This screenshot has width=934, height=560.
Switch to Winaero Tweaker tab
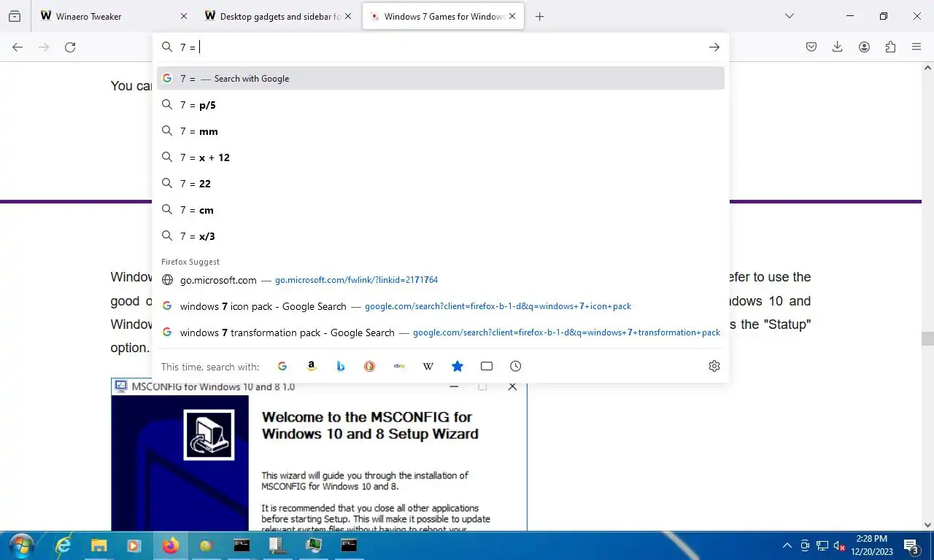click(115, 16)
